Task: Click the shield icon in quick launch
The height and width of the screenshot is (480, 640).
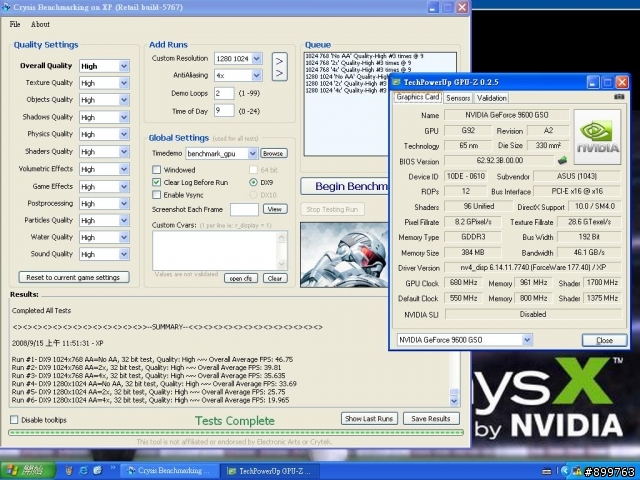Action: pos(69,471)
